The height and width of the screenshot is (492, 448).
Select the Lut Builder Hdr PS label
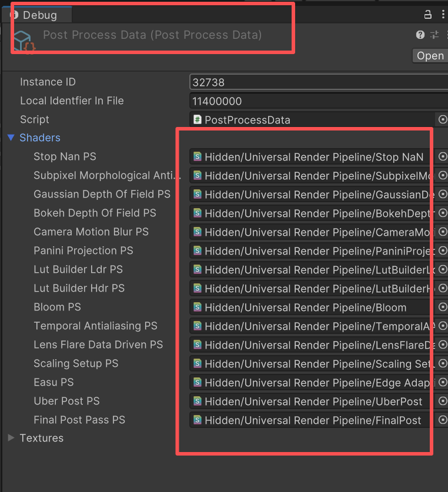[79, 288]
